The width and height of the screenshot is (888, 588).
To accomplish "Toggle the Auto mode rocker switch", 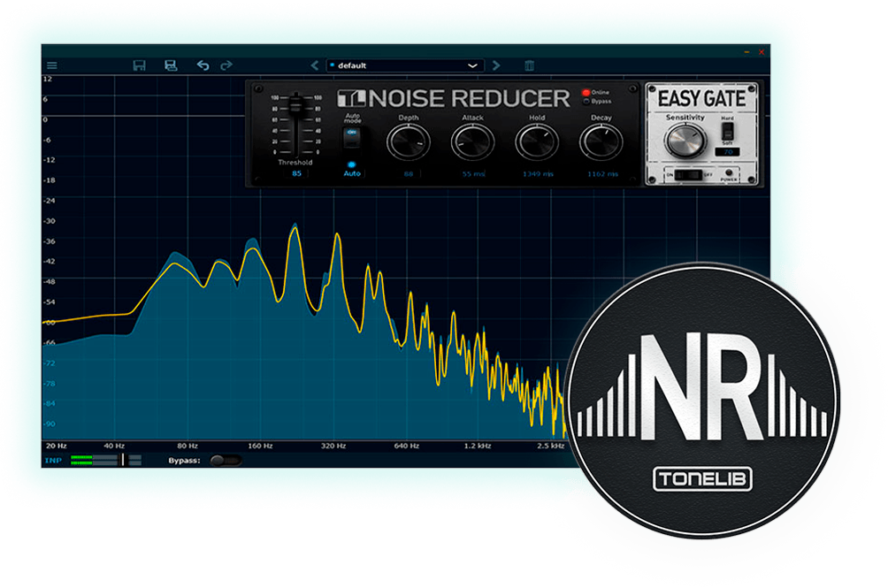I will click(352, 136).
